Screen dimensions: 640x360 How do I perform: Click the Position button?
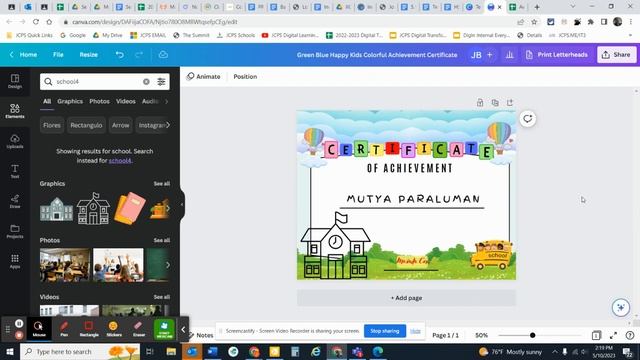tap(245, 77)
